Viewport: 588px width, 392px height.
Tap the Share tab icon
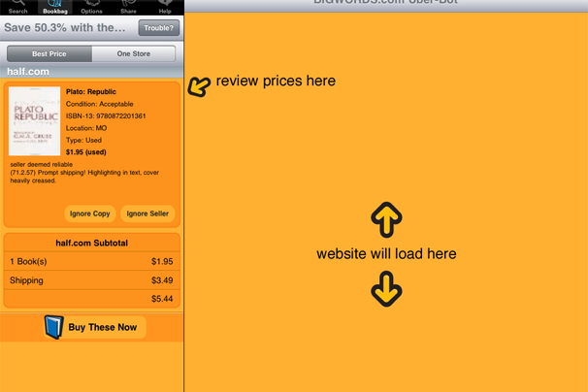pyautogui.click(x=128, y=7)
